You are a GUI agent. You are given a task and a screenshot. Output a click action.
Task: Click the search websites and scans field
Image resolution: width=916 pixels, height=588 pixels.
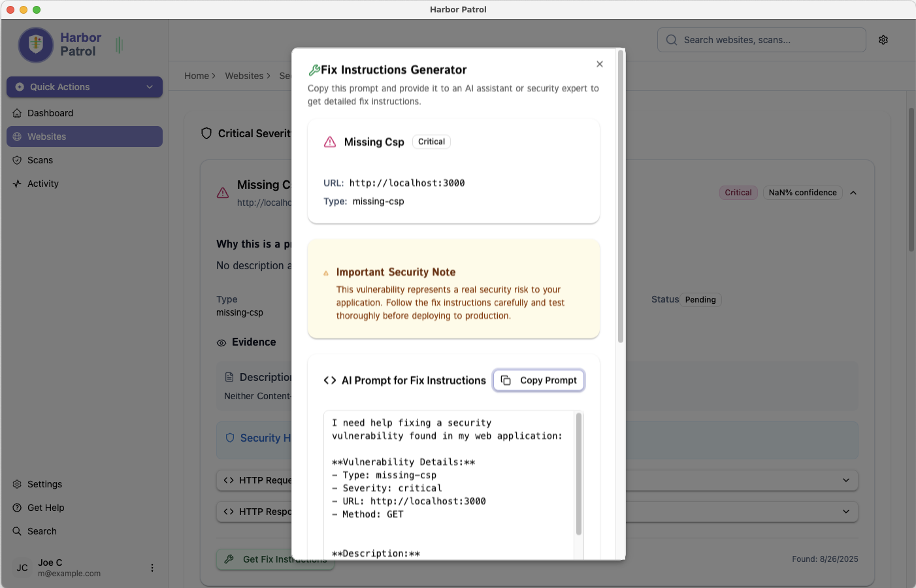pyautogui.click(x=761, y=40)
